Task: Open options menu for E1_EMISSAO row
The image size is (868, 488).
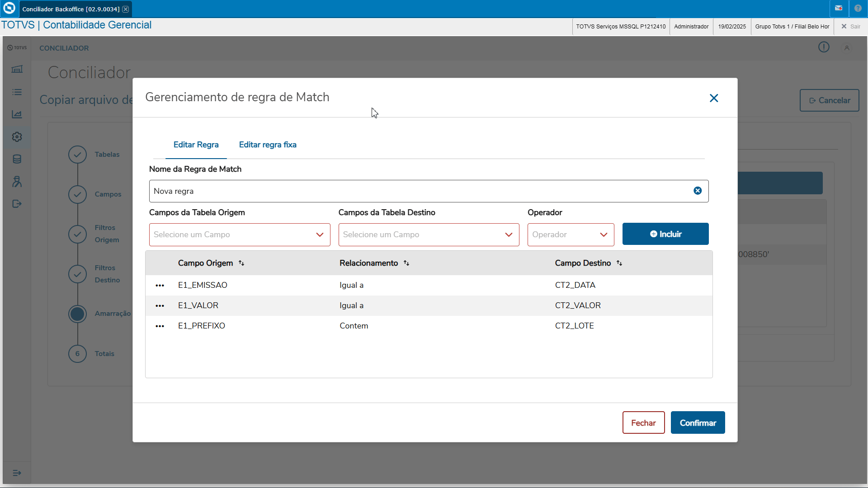Action: [160, 286]
